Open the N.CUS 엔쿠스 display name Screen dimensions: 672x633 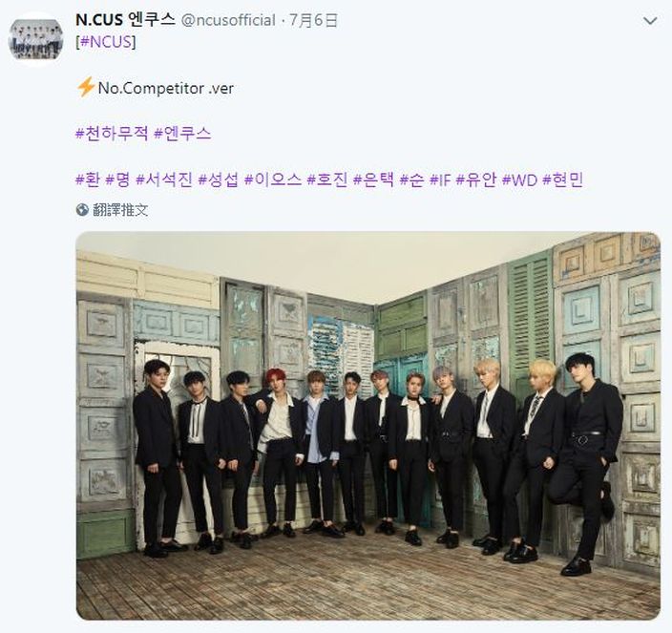coord(125,20)
